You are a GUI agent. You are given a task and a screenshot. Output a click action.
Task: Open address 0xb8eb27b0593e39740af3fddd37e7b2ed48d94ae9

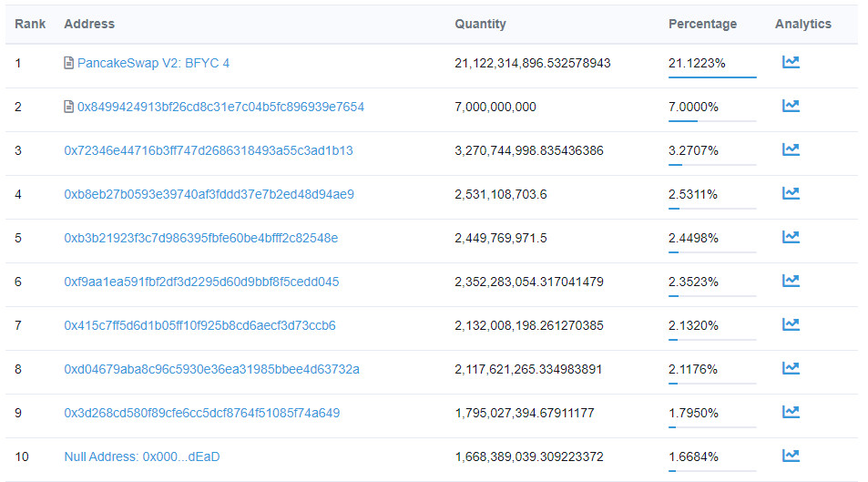[x=209, y=194]
